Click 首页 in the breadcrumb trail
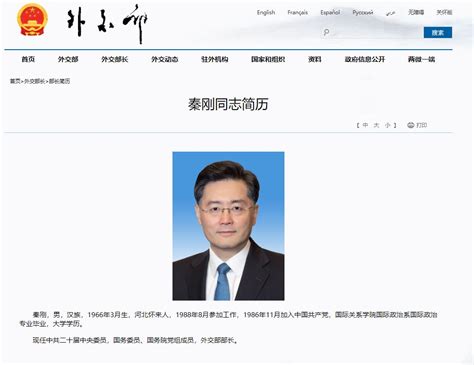 [15, 81]
